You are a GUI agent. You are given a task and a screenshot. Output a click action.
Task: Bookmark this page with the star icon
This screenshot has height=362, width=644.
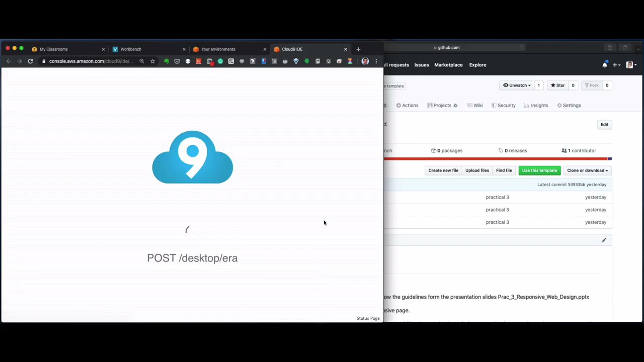click(152, 61)
